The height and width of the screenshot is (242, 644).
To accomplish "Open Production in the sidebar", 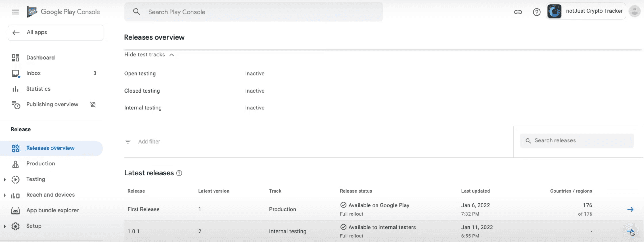I will [41, 164].
